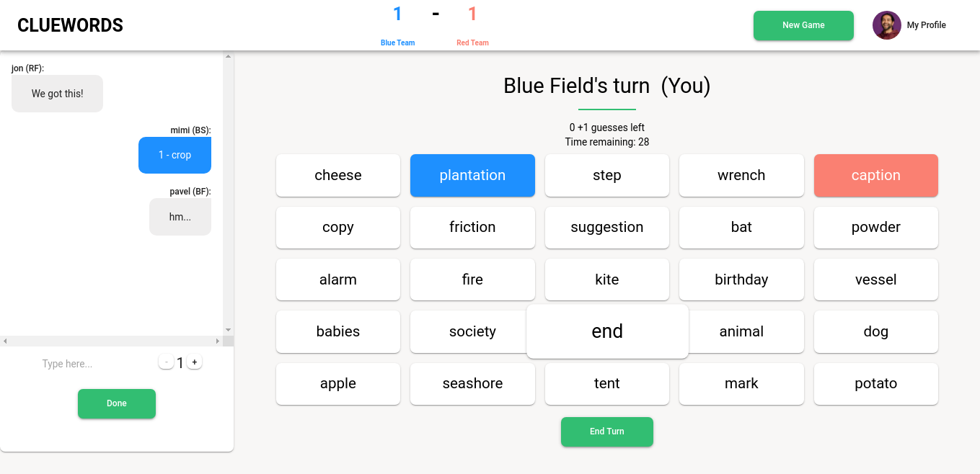Submit your clue with the Done button
Image resolution: width=980 pixels, height=474 pixels.
coord(116,403)
